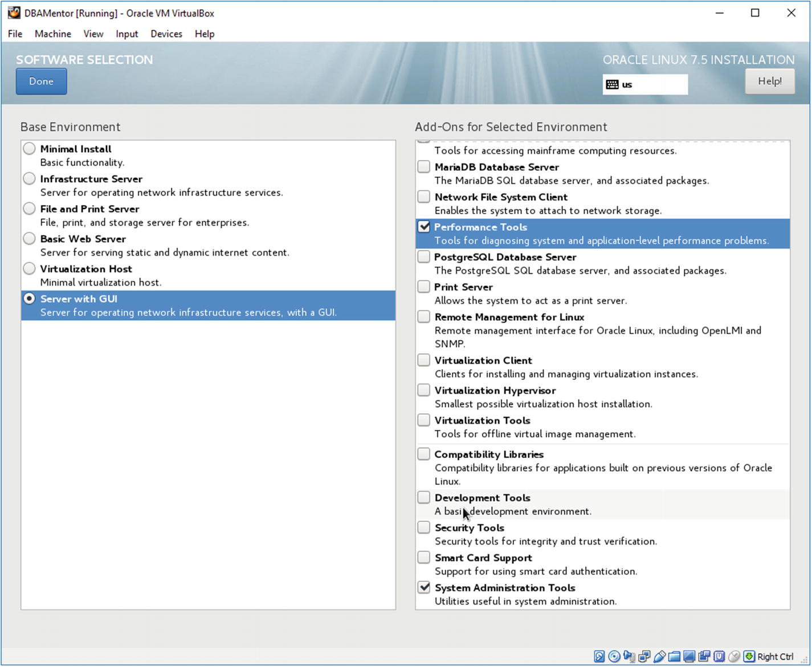Click "Tools for offline virtual image management." text
812x667 pixels.
point(535,434)
